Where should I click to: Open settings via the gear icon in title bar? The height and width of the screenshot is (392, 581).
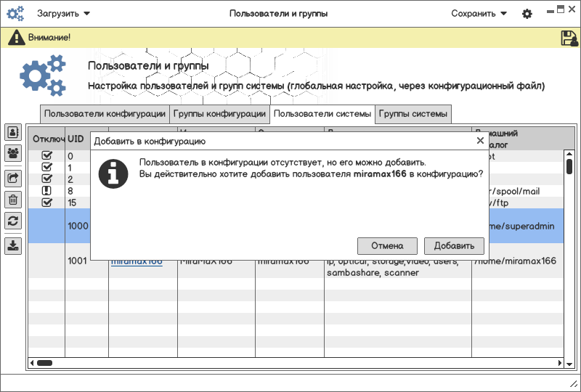coord(527,14)
